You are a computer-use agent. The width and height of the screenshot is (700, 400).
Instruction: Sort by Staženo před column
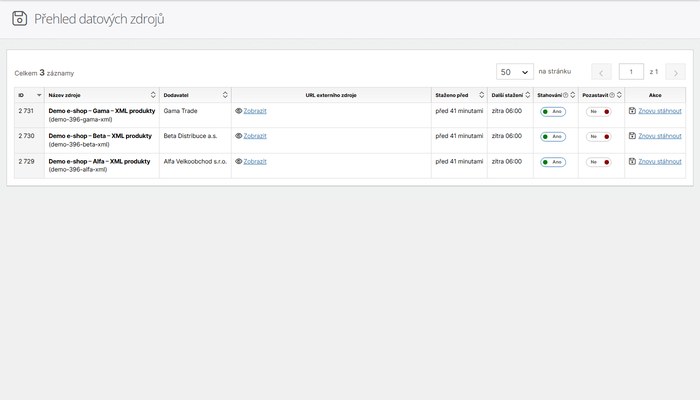[x=481, y=95]
